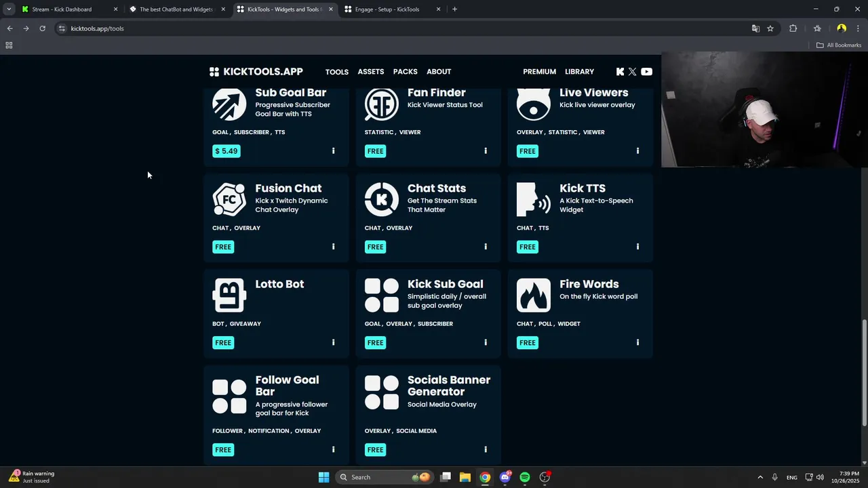Image resolution: width=868 pixels, height=488 pixels.
Task: Go back to the previous page
Action: pos(9,28)
